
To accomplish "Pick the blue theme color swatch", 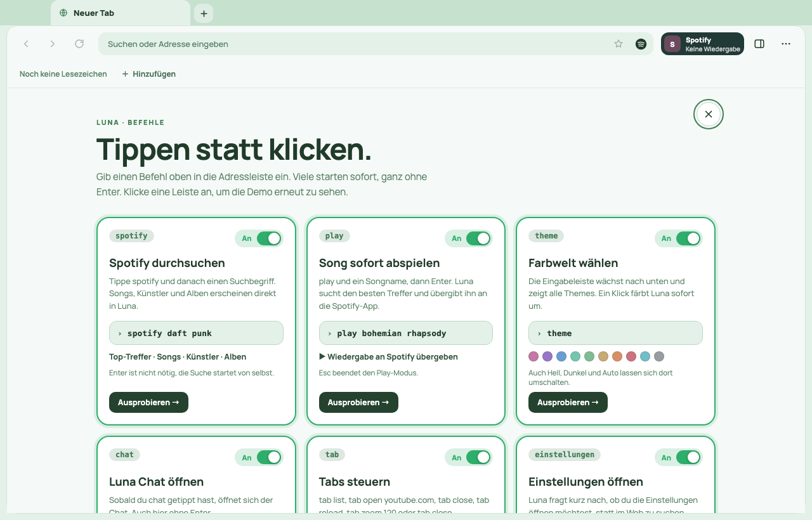I will [x=561, y=356].
